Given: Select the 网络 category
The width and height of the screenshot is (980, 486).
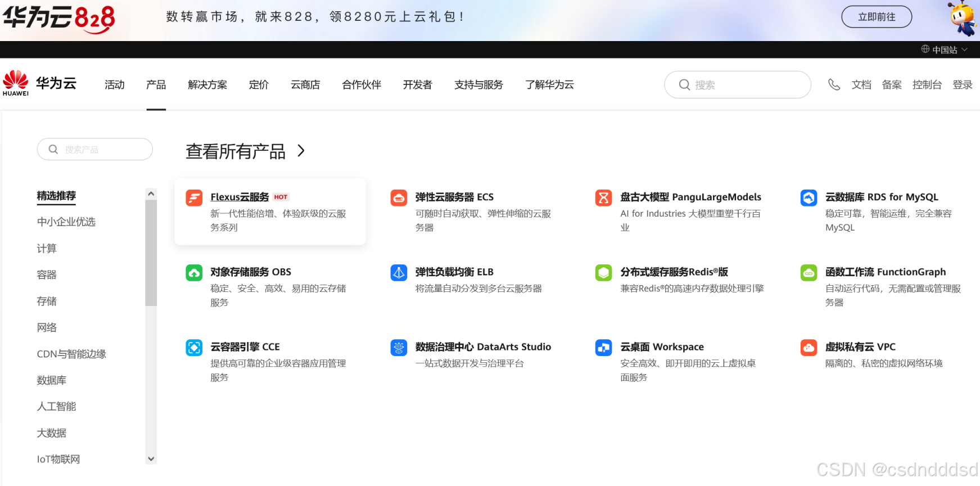Looking at the screenshot, I should pyautogui.click(x=47, y=327).
